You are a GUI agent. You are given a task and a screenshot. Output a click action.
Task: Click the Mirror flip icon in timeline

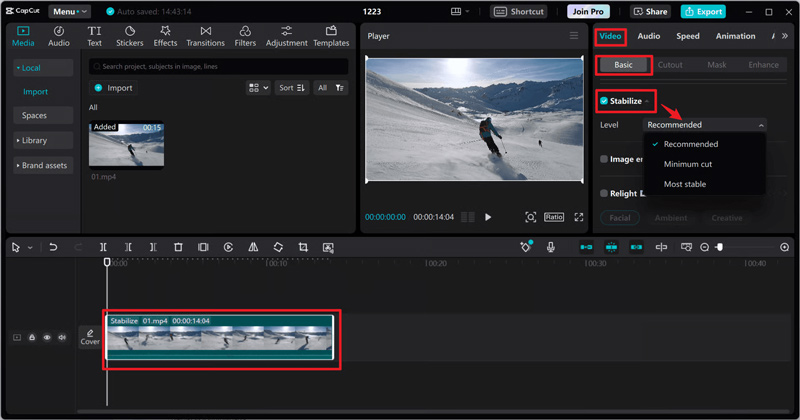[x=253, y=247]
